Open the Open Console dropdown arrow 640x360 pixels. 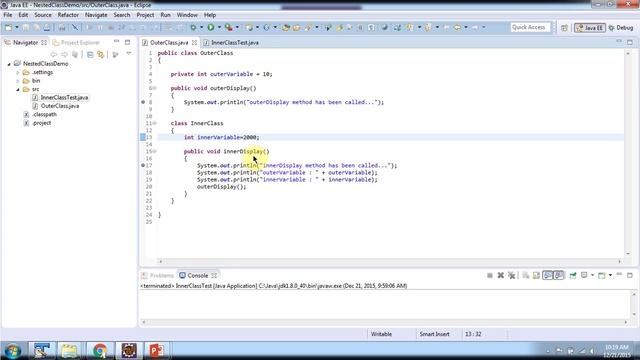(610, 276)
